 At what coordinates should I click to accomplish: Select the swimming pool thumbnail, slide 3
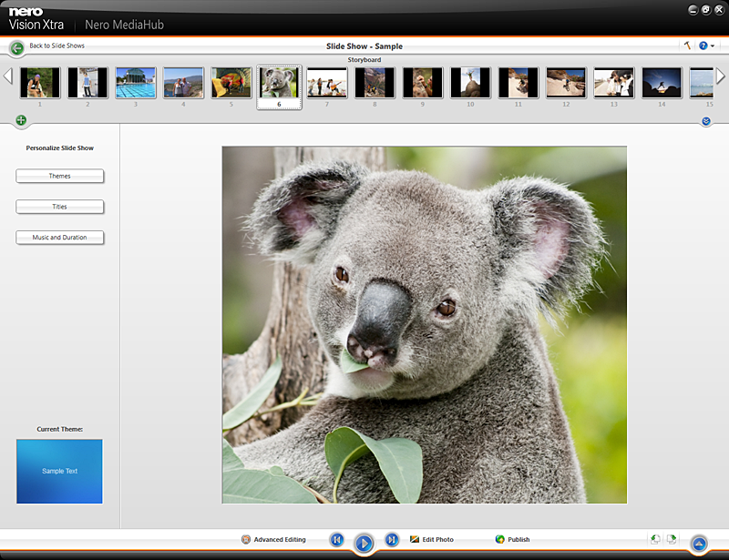pos(136,83)
